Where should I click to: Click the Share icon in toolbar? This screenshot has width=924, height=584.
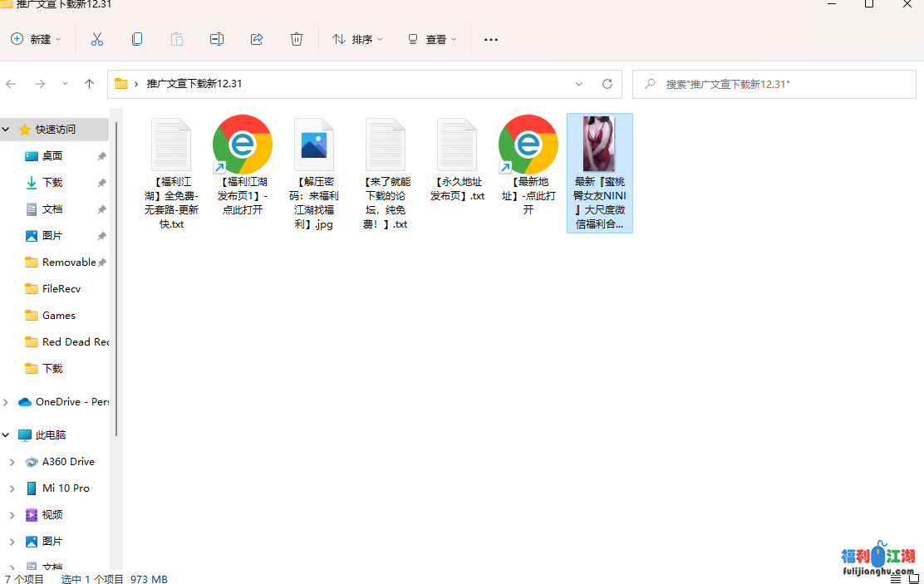point(257,39)
